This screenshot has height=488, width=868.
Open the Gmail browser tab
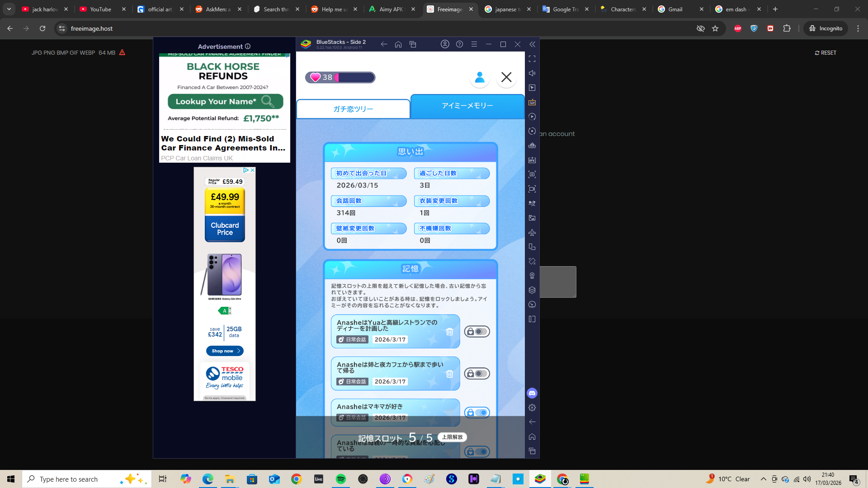[681, 9]
